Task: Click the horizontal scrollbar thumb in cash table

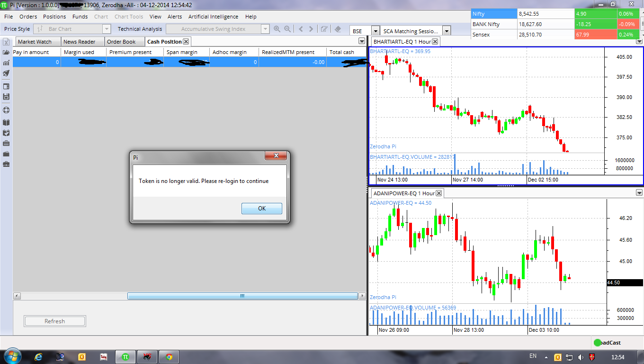Action: 242,296
